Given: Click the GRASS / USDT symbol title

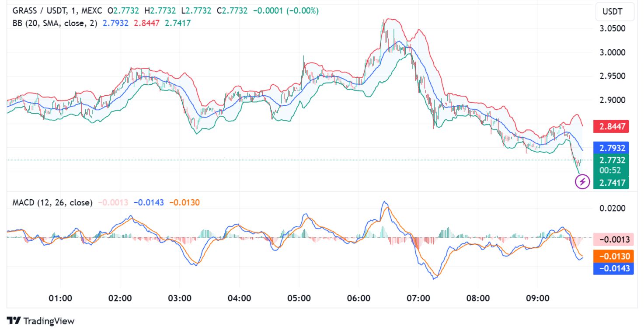Looking at the screenshot, I should click(37, 10).
